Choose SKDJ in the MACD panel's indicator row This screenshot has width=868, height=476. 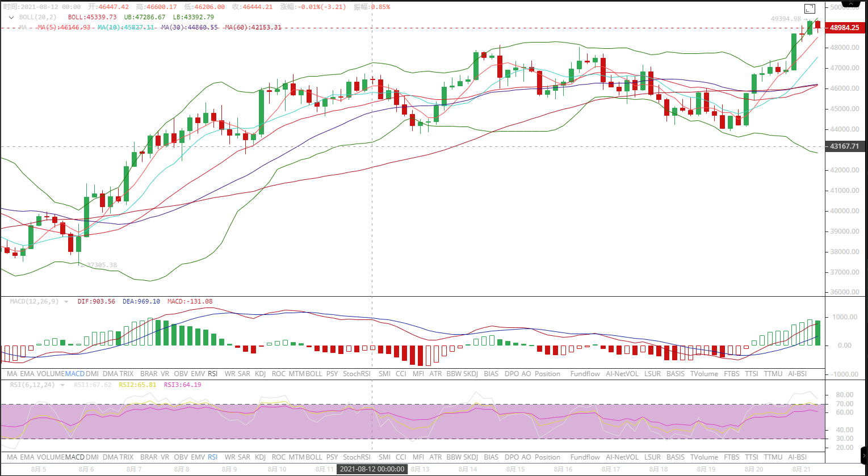click(471, 374)
